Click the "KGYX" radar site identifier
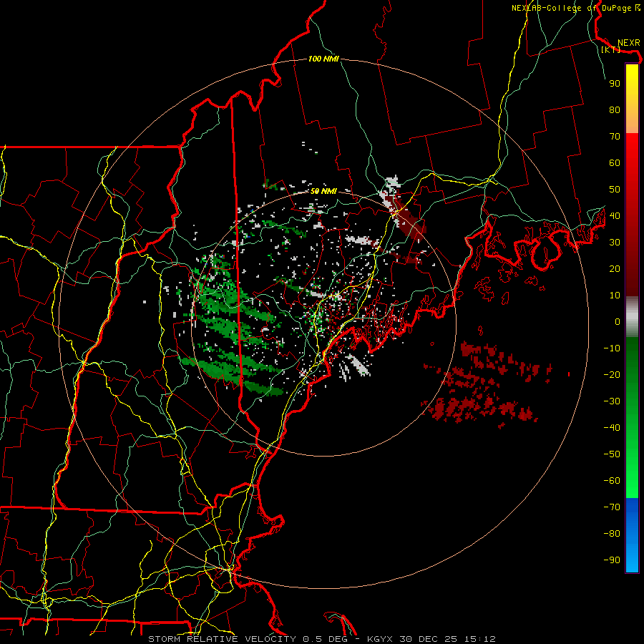 (x=380, y=639)
